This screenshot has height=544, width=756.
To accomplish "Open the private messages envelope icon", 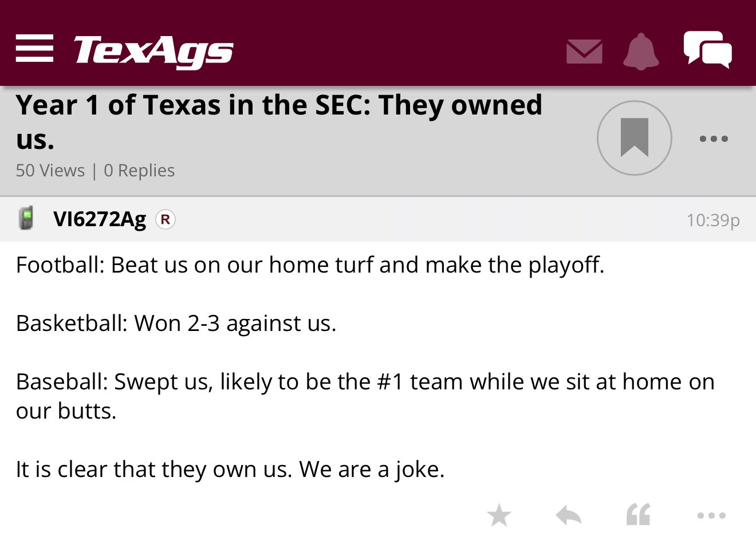I will (x=584, y=52).
